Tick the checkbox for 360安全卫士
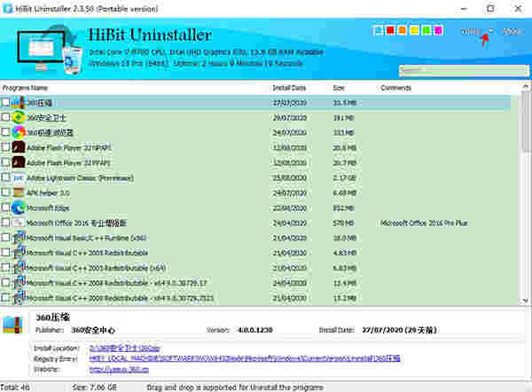Image resolution: width=532 pixels, height=392 pixels. tap(5, 117)
